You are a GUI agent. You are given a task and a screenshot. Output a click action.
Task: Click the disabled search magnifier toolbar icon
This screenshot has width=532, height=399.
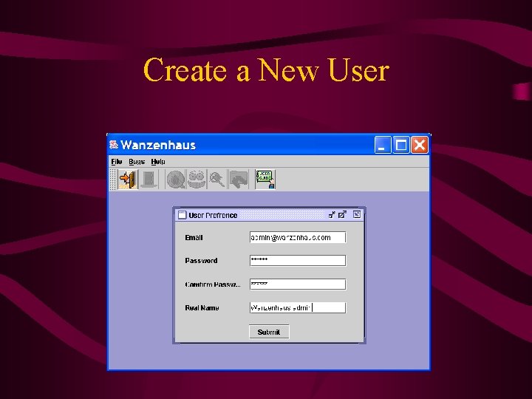coord(217,179)
